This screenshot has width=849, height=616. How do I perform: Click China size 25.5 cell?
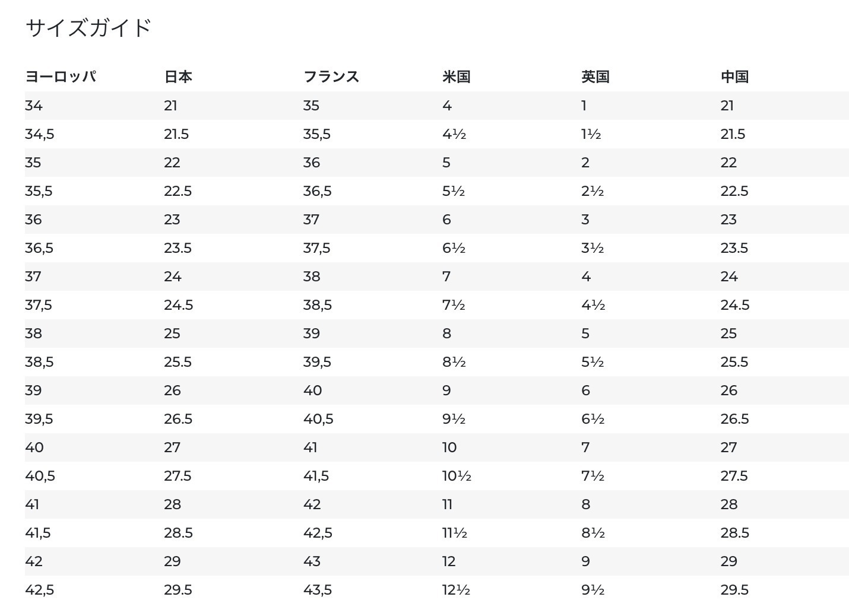tap(734, 362)
